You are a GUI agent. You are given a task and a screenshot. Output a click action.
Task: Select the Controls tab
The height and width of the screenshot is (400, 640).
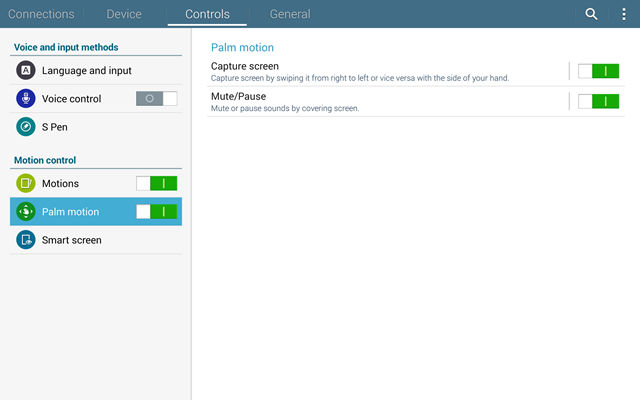pyautogui.click(x=207, y=14)
